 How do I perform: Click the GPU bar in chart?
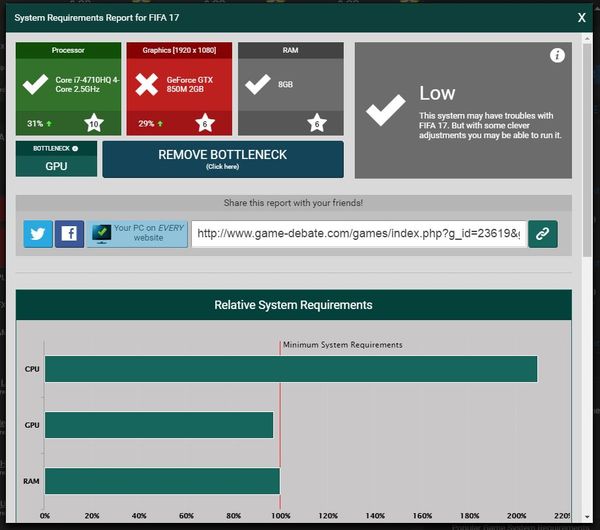click(159, 425)
